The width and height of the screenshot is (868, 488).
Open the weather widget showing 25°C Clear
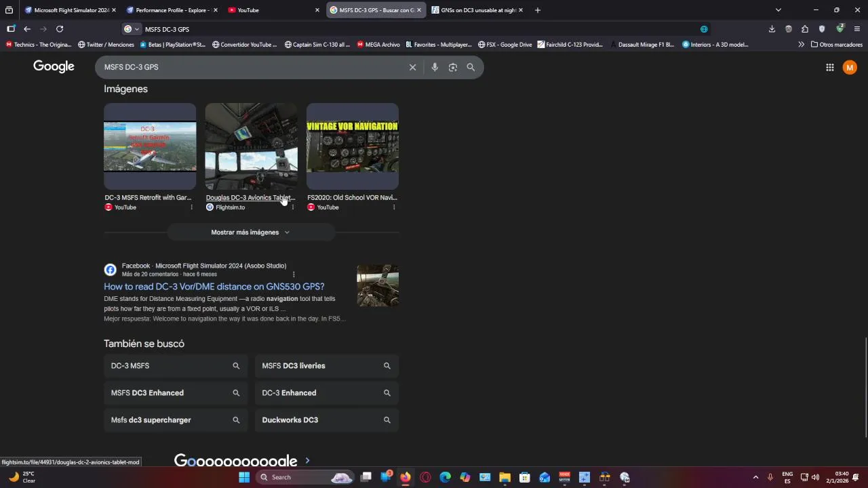[22, 477]
